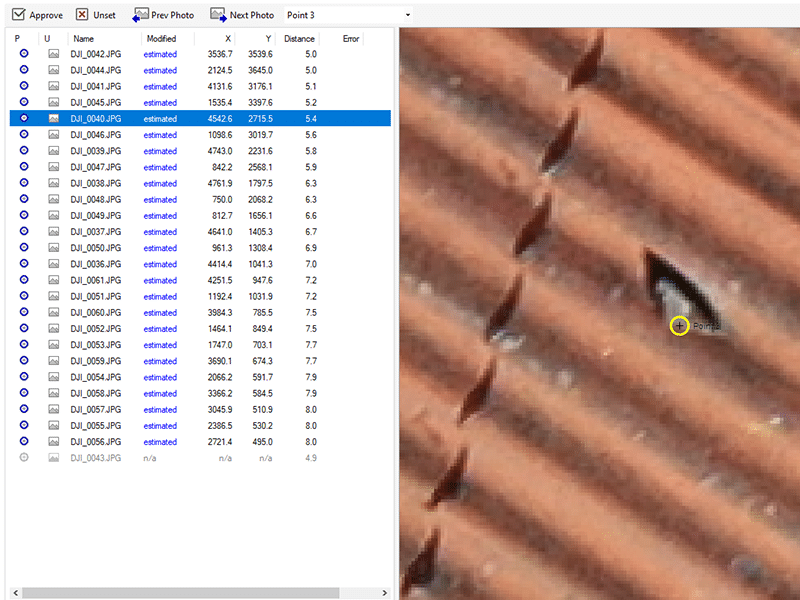Screen dimensions: 800x600
Task: Sort by the Error column header
Action: tap(351, 39)
